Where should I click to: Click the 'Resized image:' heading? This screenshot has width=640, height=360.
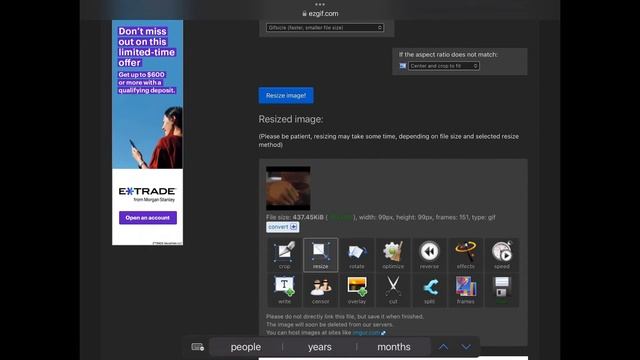291,119
